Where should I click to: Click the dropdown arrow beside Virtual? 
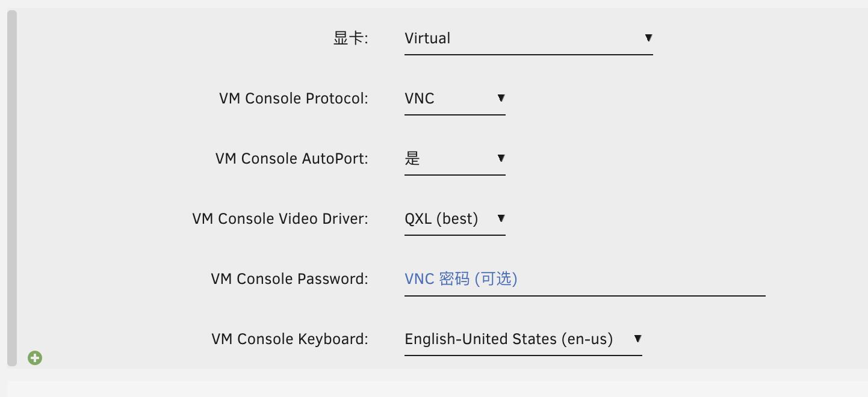click(649, 37)
